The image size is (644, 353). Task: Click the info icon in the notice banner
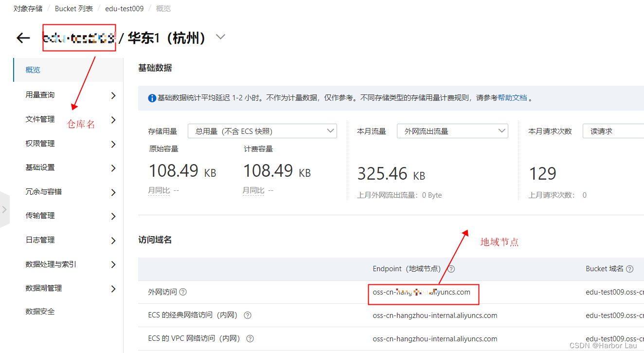[152, 98]
